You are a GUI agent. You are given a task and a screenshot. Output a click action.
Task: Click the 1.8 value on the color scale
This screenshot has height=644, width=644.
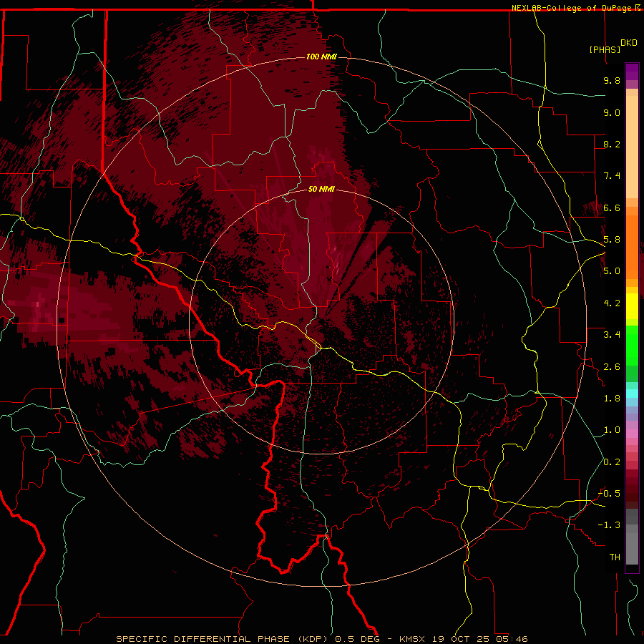pyautogui.click(x=612, y=399)
